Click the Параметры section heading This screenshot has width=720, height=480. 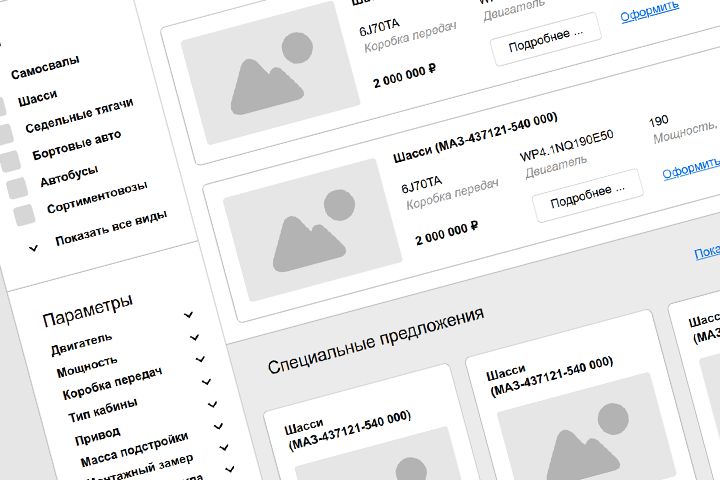88,311
